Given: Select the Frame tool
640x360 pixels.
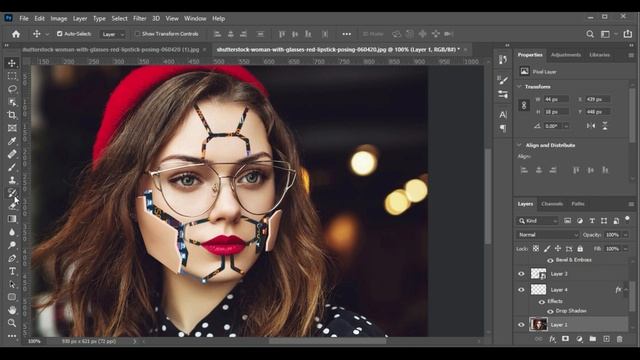Looking at the screenshot, I should pos(12,128).
